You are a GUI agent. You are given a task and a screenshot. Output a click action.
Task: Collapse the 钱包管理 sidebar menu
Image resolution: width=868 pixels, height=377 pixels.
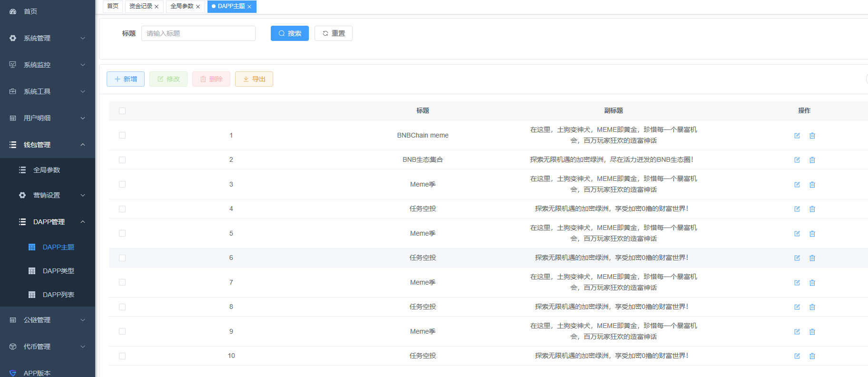coord(48,145)
